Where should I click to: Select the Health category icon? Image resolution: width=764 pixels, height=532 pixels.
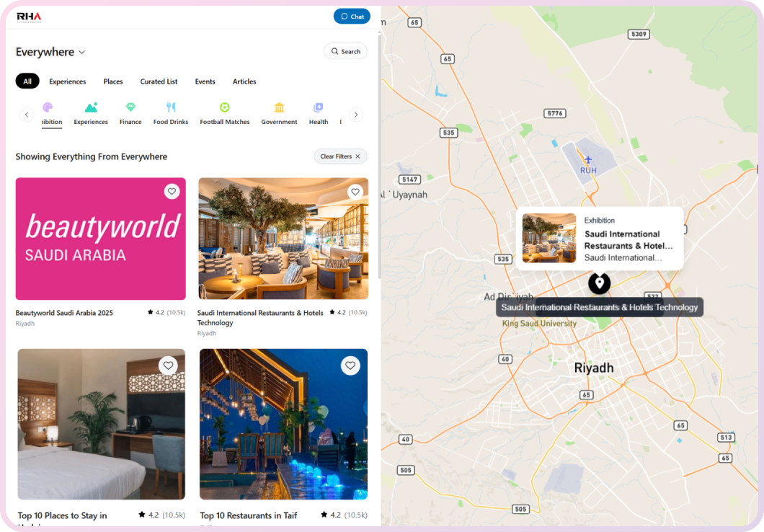pos(318,107)
